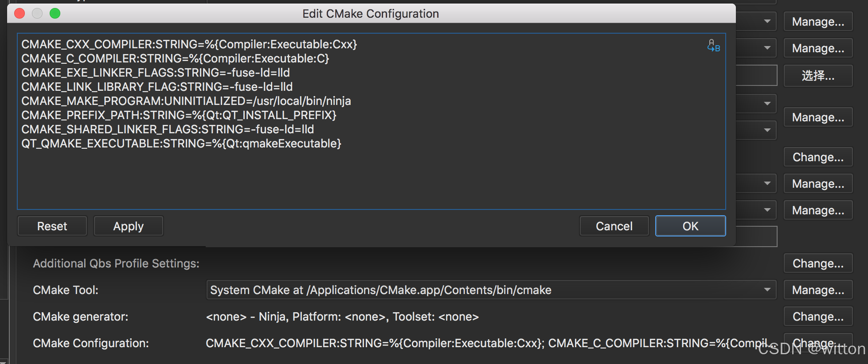This screenshot has width=868, height=364.
Task: Reset the CMake configuration text
Action: 52,226
